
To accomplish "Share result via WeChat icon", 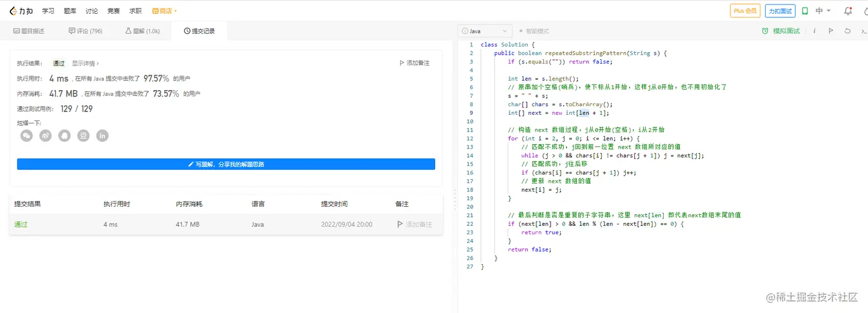I will 26,136.
